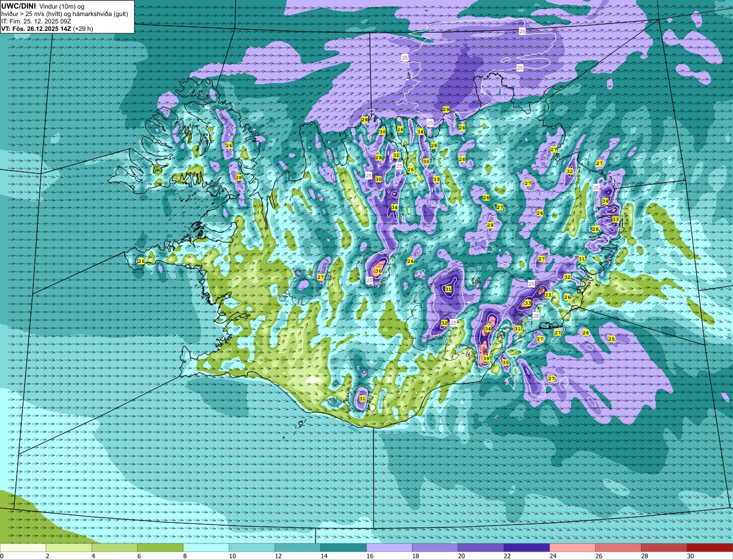Screen dimensions: 733x560
Task: Select the 24–26 m/s pink legend swatch
Action: (x=573, y=548)
